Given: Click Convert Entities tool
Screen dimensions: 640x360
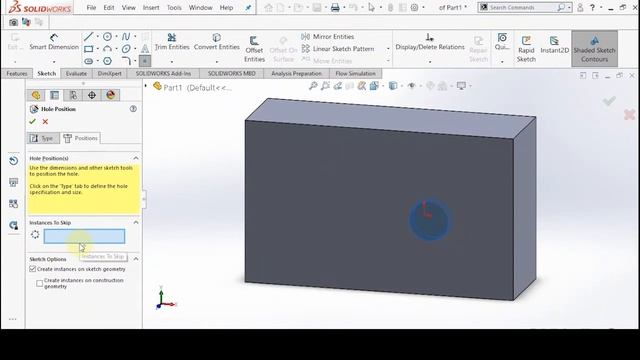Looking at the screenshot, I should (x=217, y=42).
